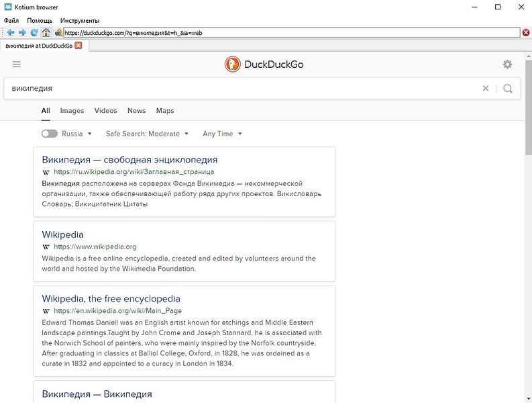This screenshot has height=403, width=532.
Task: Open DuckDuckGo settings gear
Action: point(507,64)
